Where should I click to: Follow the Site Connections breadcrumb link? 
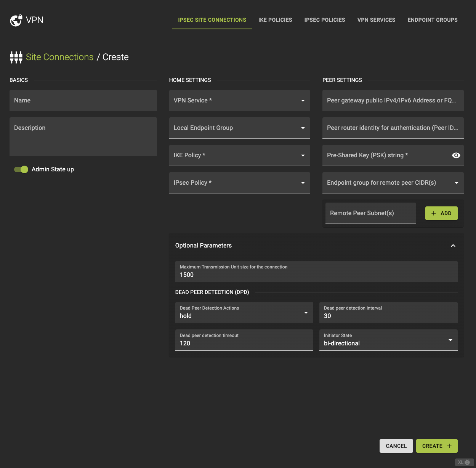(60, 57)
